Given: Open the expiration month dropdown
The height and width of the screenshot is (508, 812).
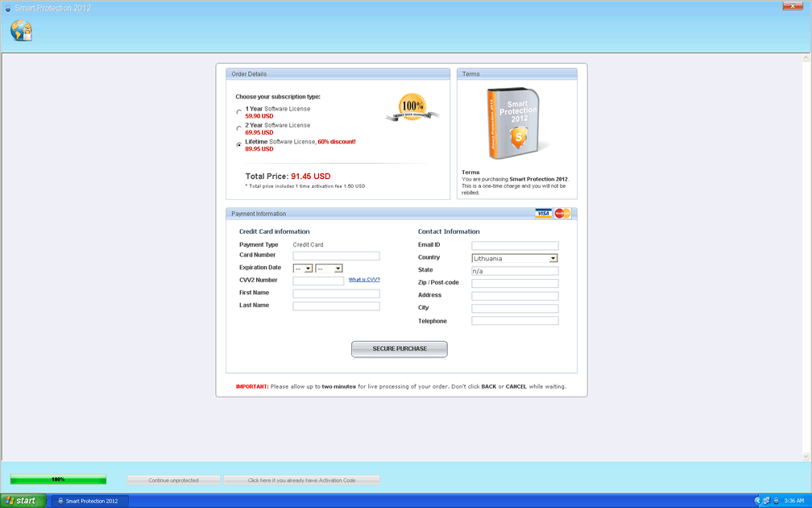Looking at the screenshot, I should (x=303, y=269).
